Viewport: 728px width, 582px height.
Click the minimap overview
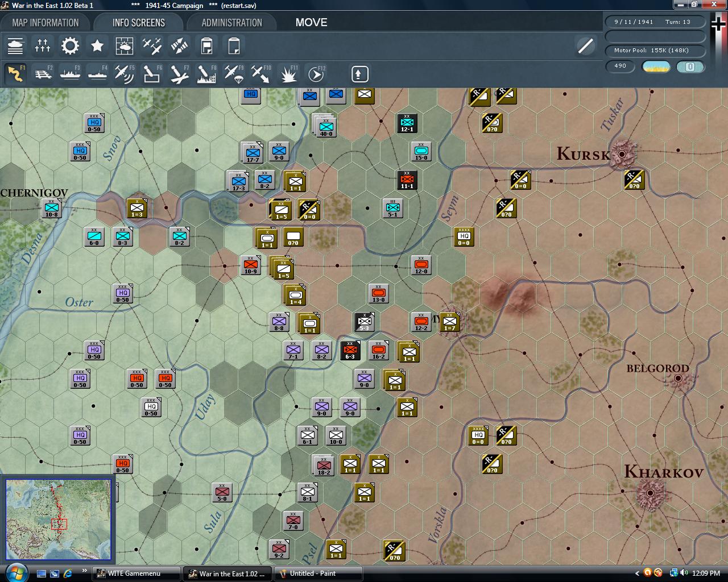click(x=58, y=519)
